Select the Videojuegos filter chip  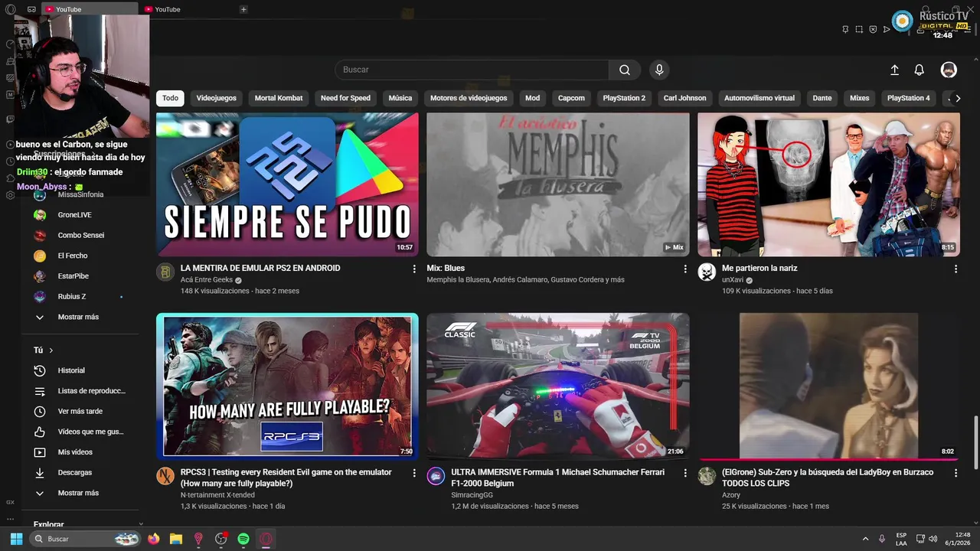click(217, 98)
